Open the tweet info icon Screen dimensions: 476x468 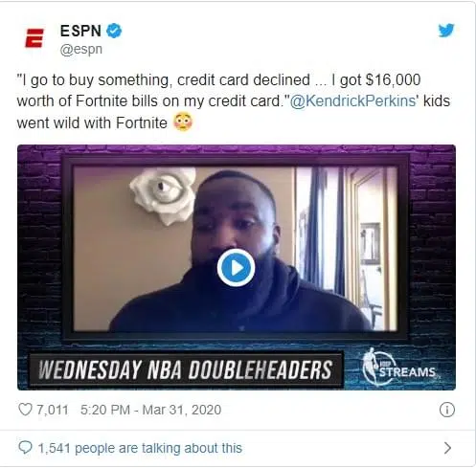pos(446,410)
